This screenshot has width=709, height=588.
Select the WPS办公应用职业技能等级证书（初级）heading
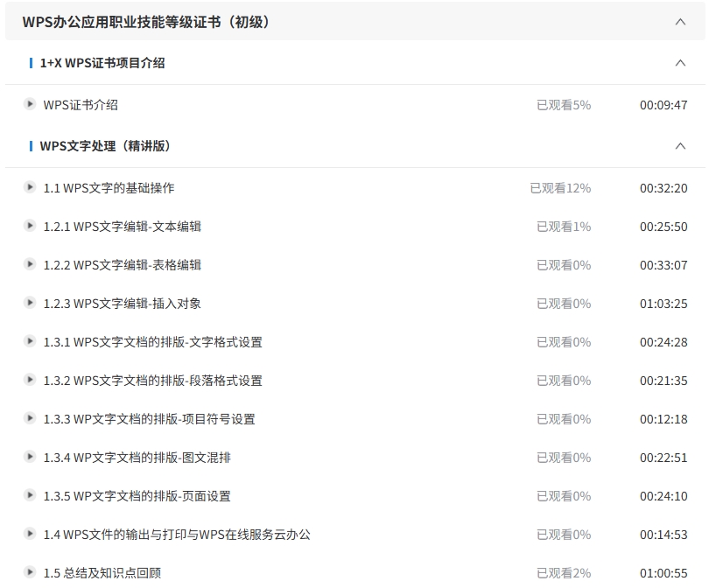[x=146, y=22]
